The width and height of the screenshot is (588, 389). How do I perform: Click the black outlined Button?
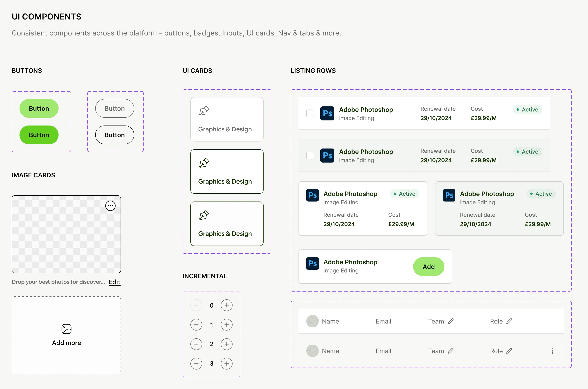pyautogui.click(x=115, y=135)
